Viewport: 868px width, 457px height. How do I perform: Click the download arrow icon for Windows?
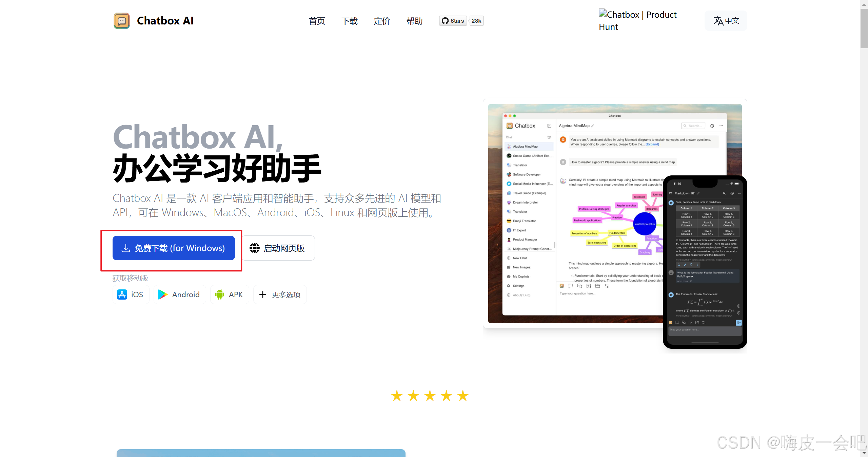tap(126, 248)
